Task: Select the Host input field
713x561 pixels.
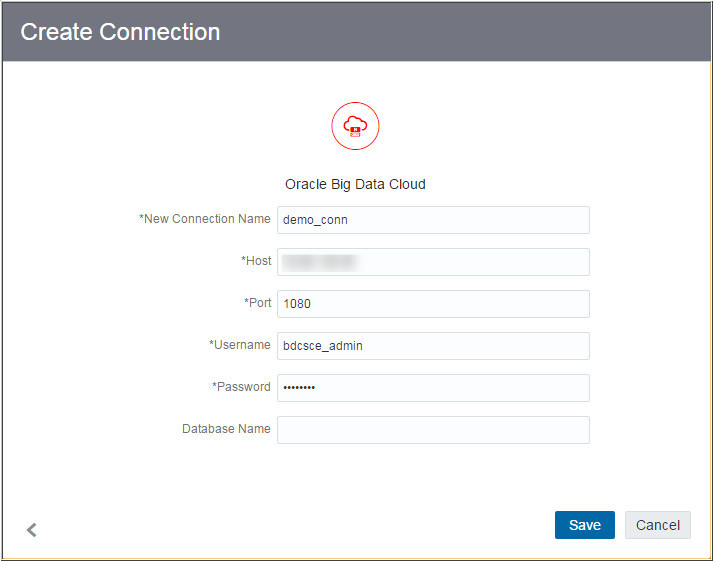Action: point(433,262)
